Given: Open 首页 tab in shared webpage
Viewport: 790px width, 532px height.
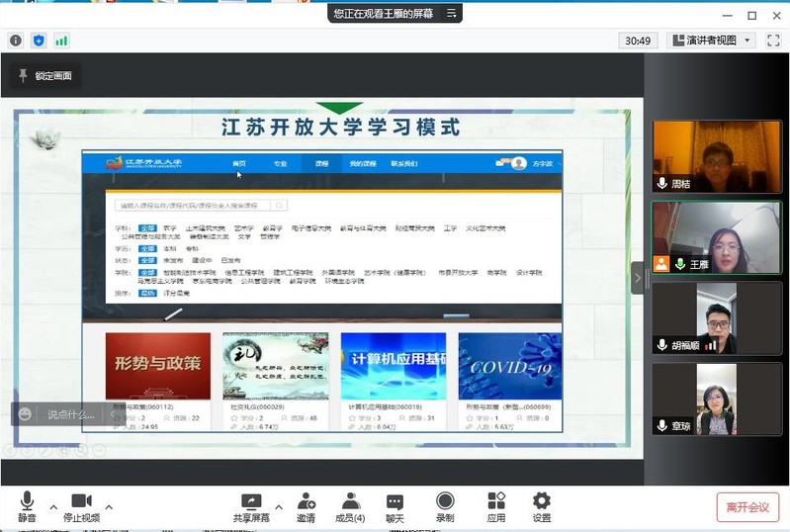Looking at the screenshot, I should click(x=239, y=164).
